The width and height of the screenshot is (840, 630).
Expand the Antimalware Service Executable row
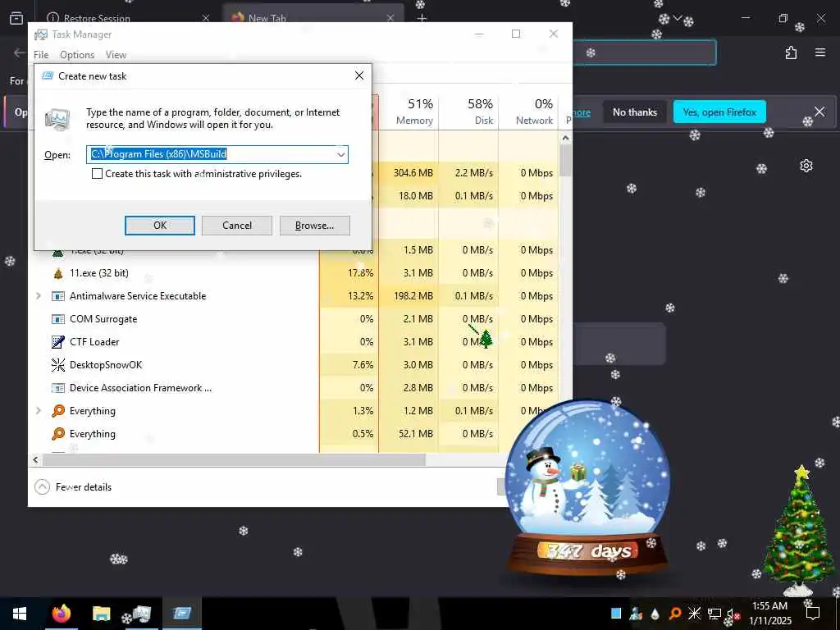click(x=38, y=295)
